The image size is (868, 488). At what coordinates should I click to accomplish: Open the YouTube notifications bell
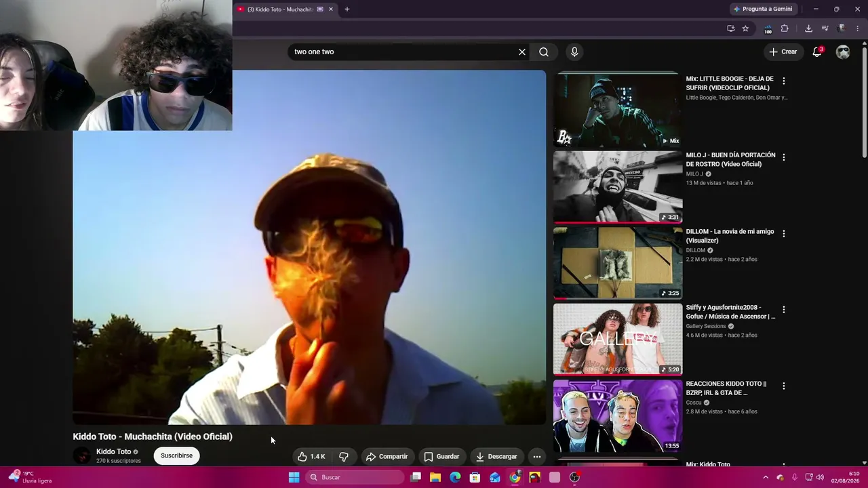point(817,52)
